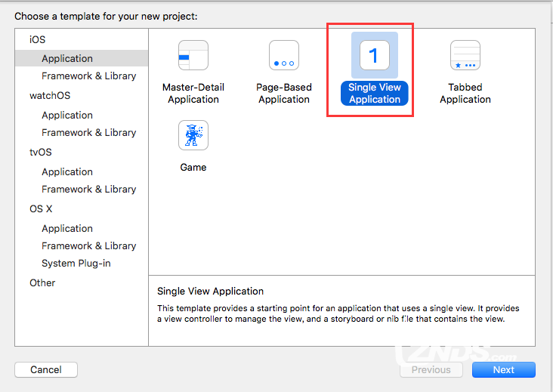The height and width of the screenshot is (392, 553).
Task: Select the Page-Based Application template icon
Action: point(284,55)
